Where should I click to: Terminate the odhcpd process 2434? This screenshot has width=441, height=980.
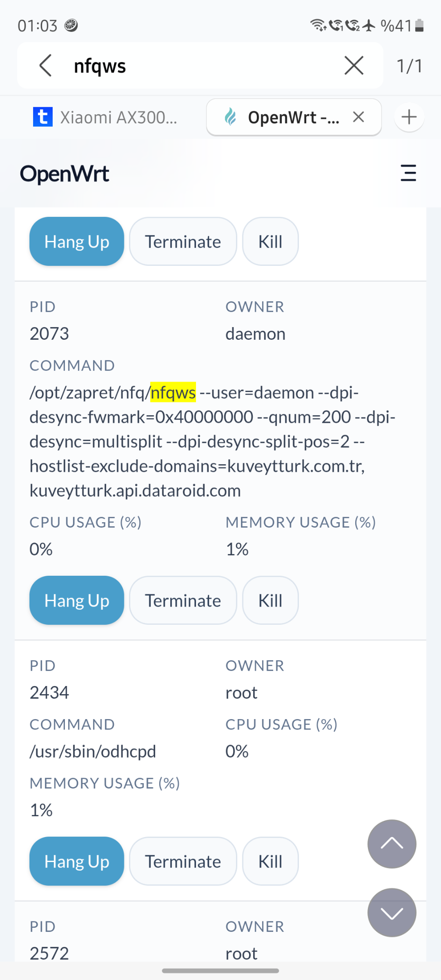(183, 861)
